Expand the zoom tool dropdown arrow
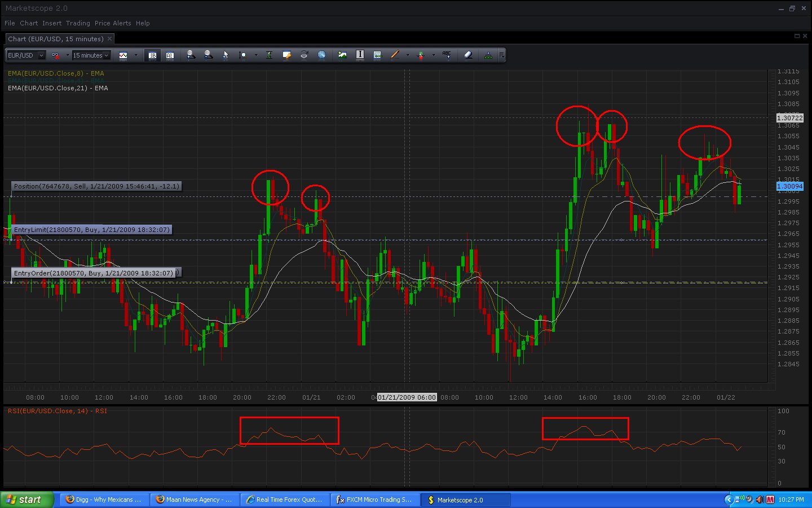Screen dimensions: 812x508 click(x=256, y=55)
